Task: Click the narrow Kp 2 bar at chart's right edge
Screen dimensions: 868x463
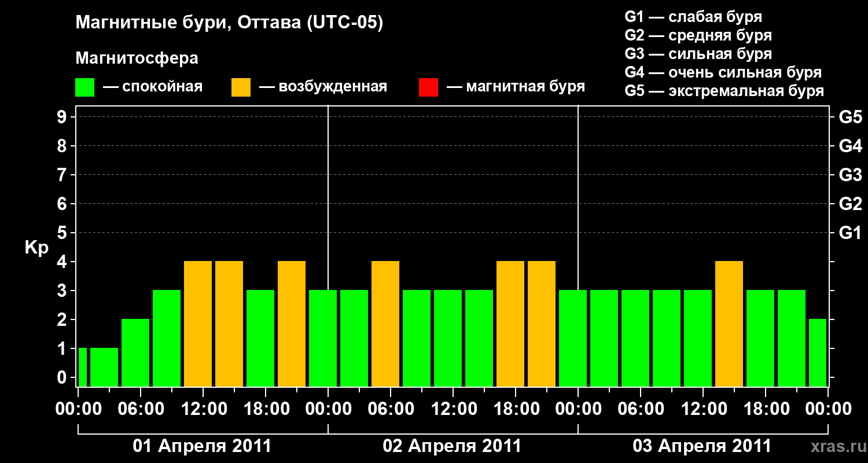Action: pyautogui.click(x=818, y=352)
